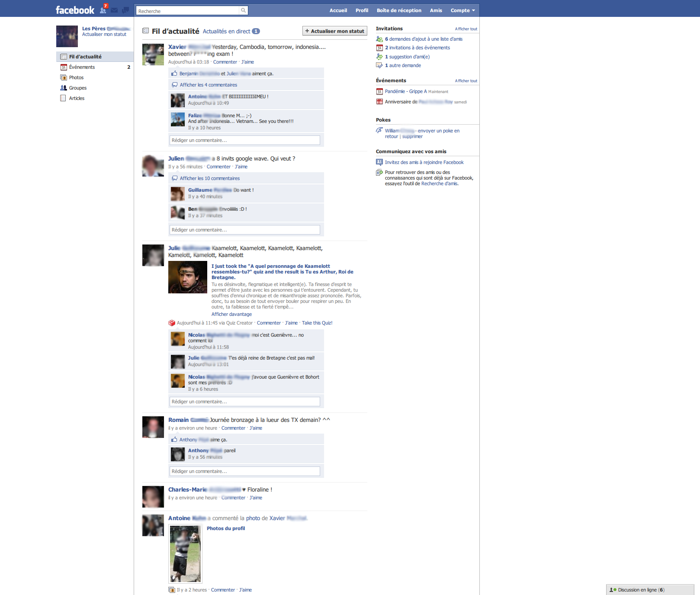700x595 pixels.
Task: Expand Afficher les 4 commentaires
Action: (x=208, y=85)
